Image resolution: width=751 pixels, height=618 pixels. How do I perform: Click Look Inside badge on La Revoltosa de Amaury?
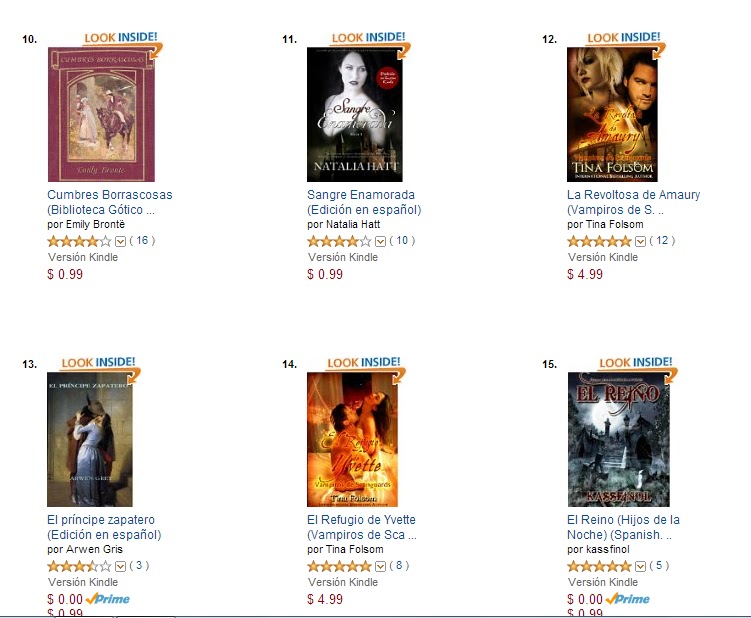(626, 42)
